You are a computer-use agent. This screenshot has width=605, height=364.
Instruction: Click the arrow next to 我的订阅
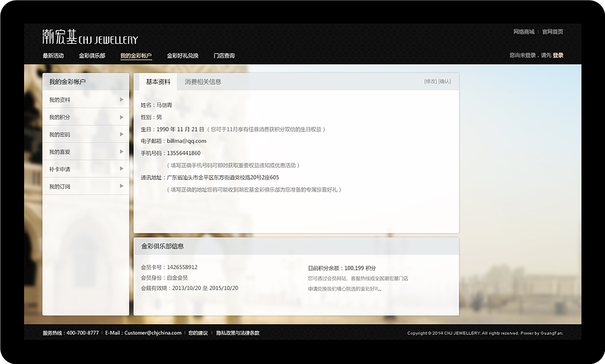pos(122,186)
